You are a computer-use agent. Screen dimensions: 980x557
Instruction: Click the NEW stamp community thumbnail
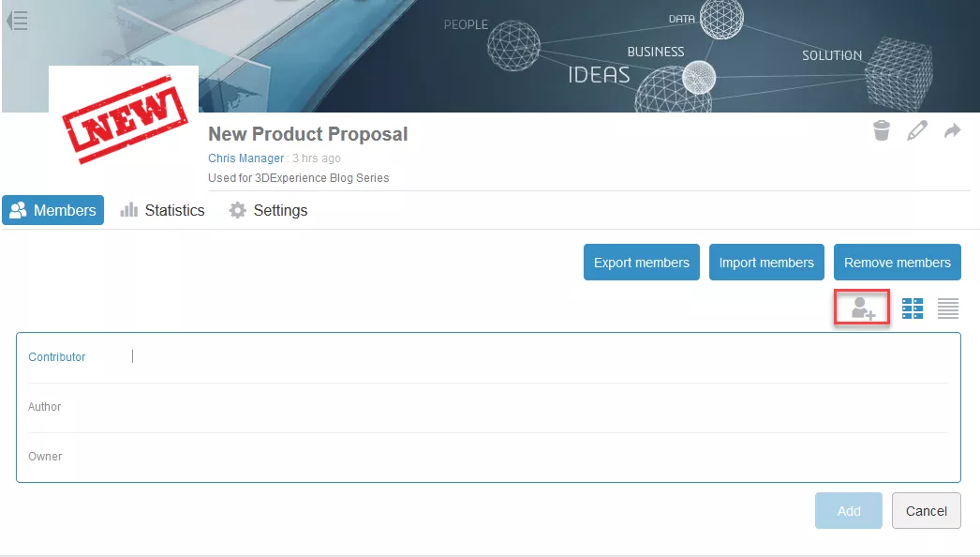(x=123, y=120)
